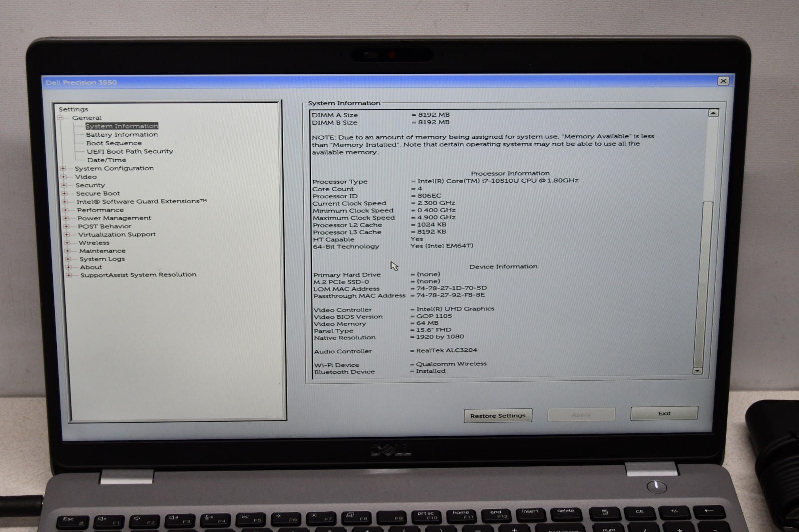Image resolution: width=799 pixels, height=532 pixels.
Task: Select the POST Behavior label
Action: 105,227
